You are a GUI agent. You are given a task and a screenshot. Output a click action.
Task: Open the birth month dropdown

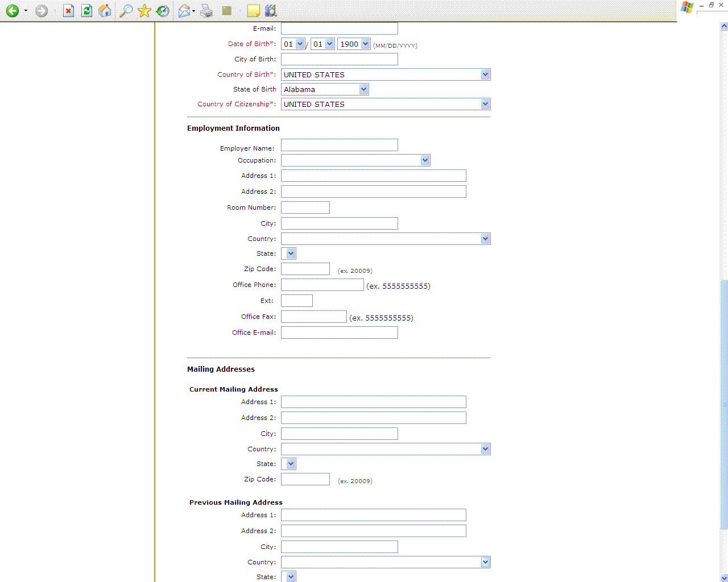300,44
